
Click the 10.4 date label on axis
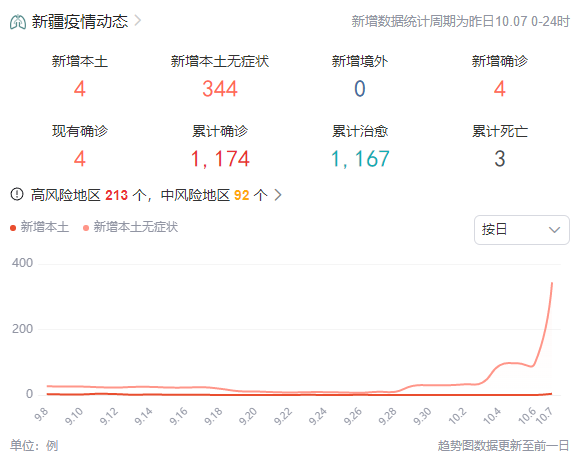pyautogui.click(x=492, y=416)
